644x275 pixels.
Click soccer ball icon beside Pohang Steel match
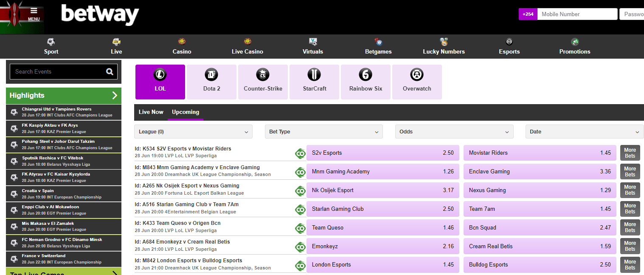pos(14,145)
